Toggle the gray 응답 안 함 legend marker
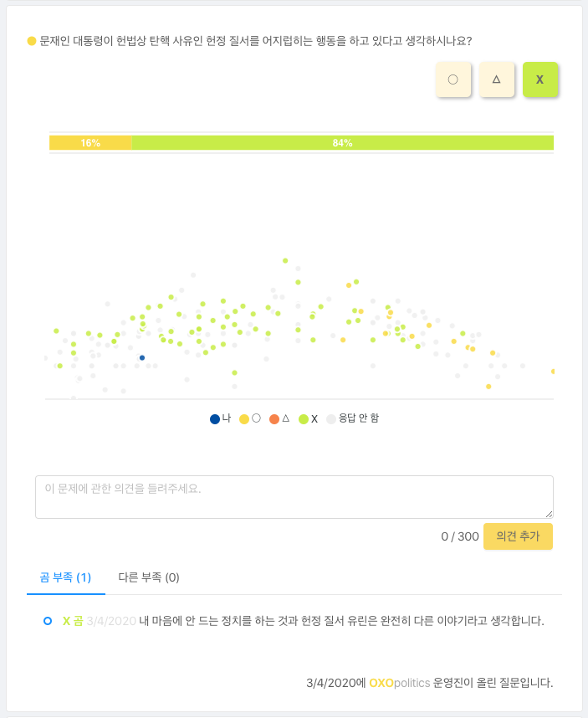Image resolution: width=588 pixels, height=718 pixels. [x=331, y=419]
